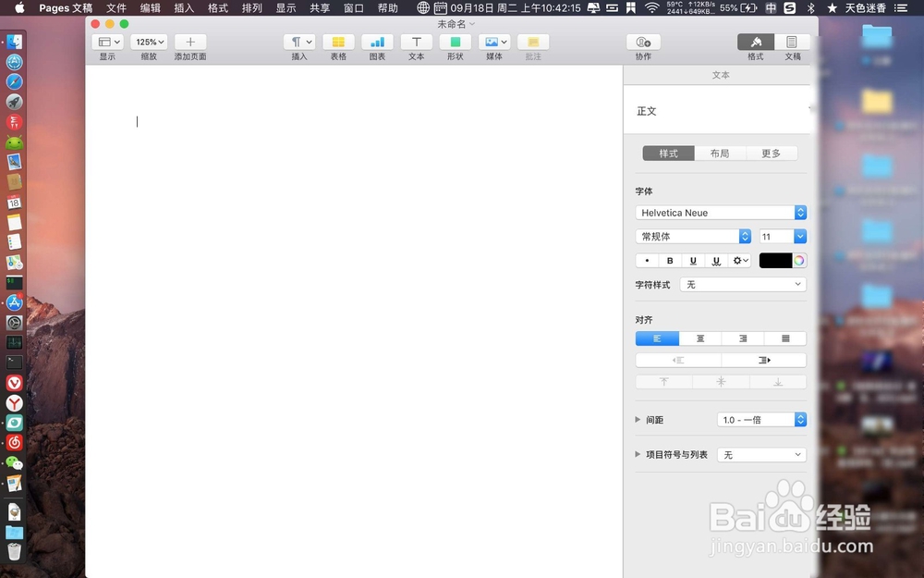Click the 125% zoom control
The image size is (924, 578).
pyautogui.click(x=148, y=42)
